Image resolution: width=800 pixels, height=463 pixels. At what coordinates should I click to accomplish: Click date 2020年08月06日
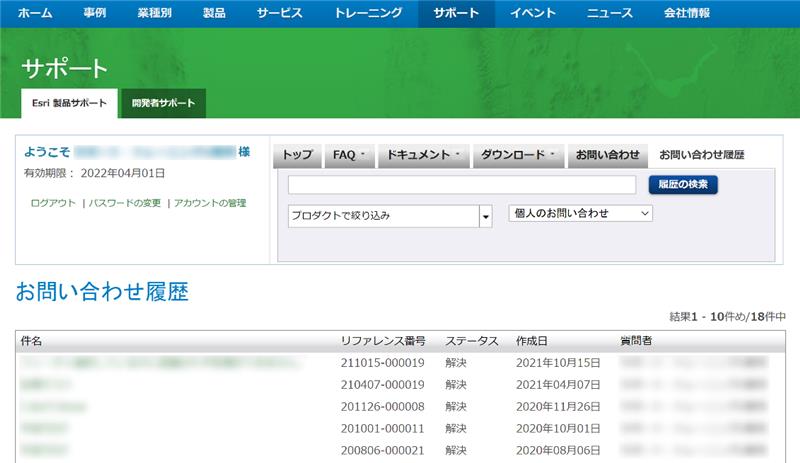coord(558,451)
